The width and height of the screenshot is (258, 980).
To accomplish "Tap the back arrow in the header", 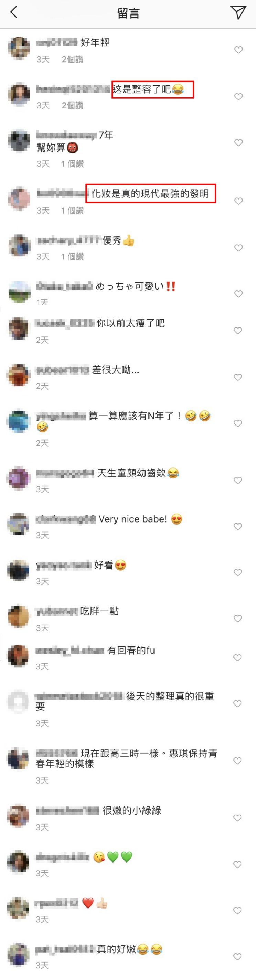I will (14, 12).
